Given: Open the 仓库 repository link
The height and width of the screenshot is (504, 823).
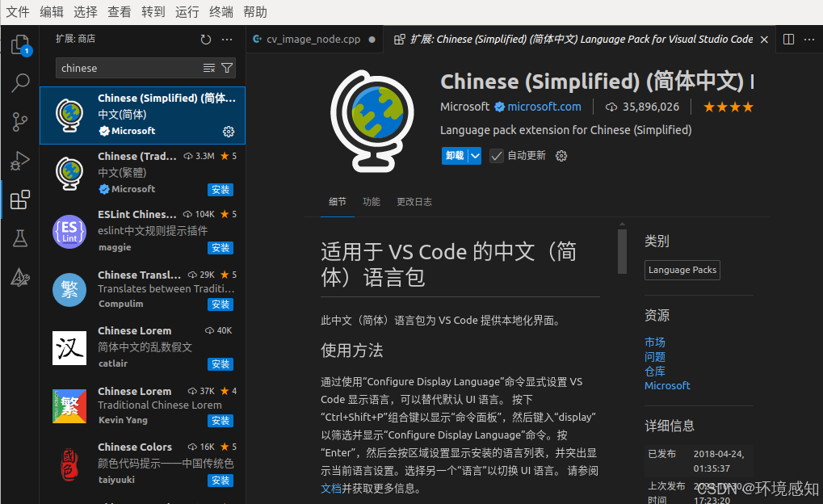Looking at the screenshot, I should 654,372.
